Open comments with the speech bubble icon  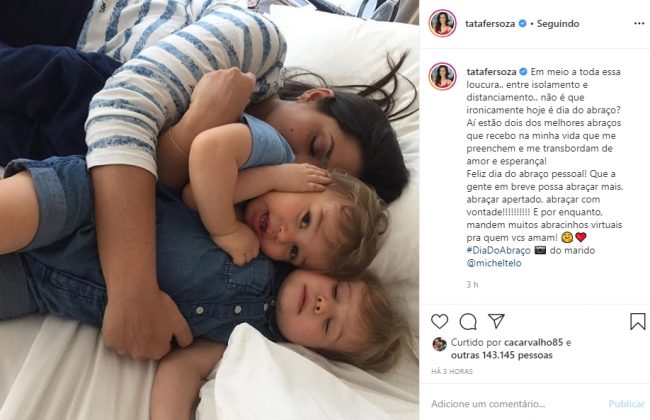click(468, 321)
